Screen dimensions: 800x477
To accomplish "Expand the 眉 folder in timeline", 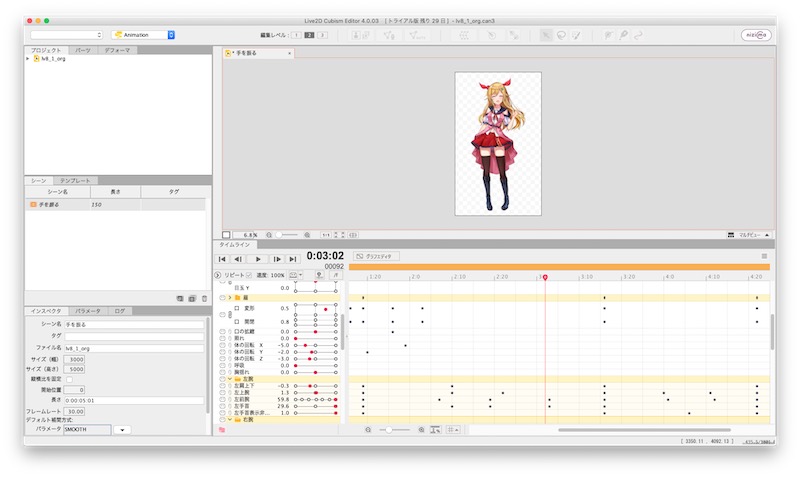I will point(230,297).
